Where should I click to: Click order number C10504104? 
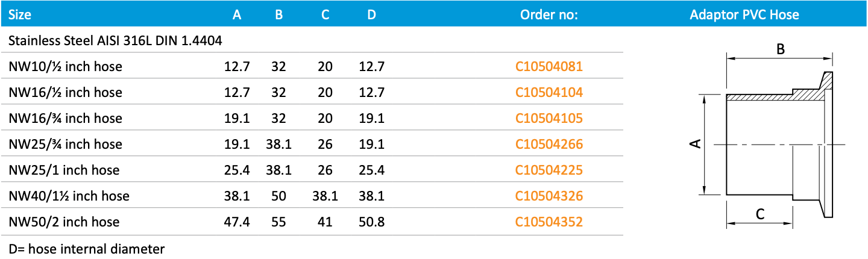click(x=549, y=92)
